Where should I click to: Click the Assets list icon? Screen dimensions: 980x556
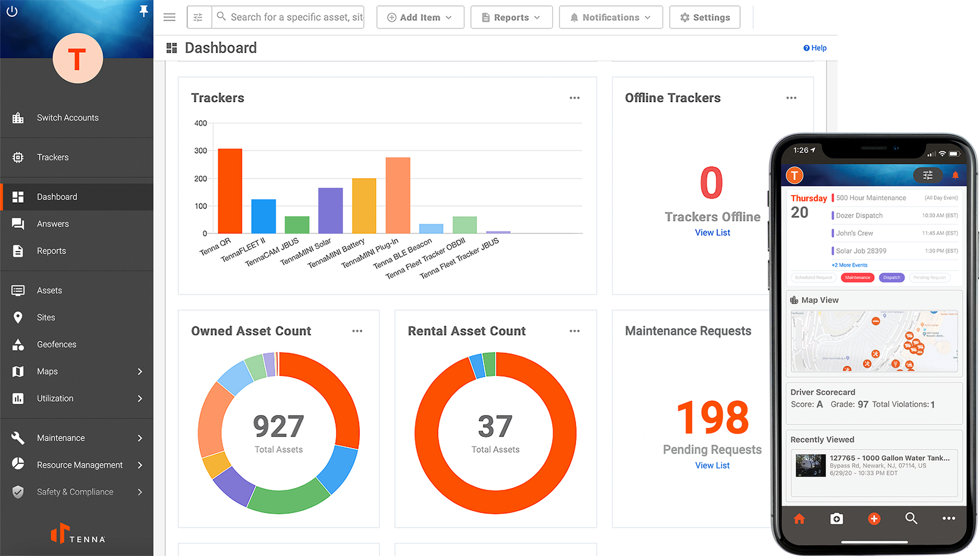[x=18, y=291]
